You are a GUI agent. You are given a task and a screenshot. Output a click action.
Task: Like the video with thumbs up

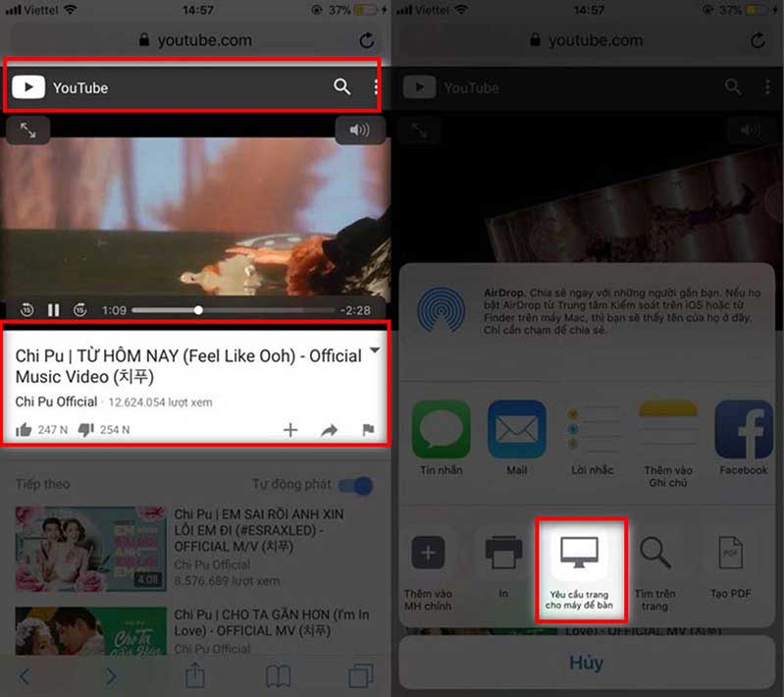click(24, 429)
